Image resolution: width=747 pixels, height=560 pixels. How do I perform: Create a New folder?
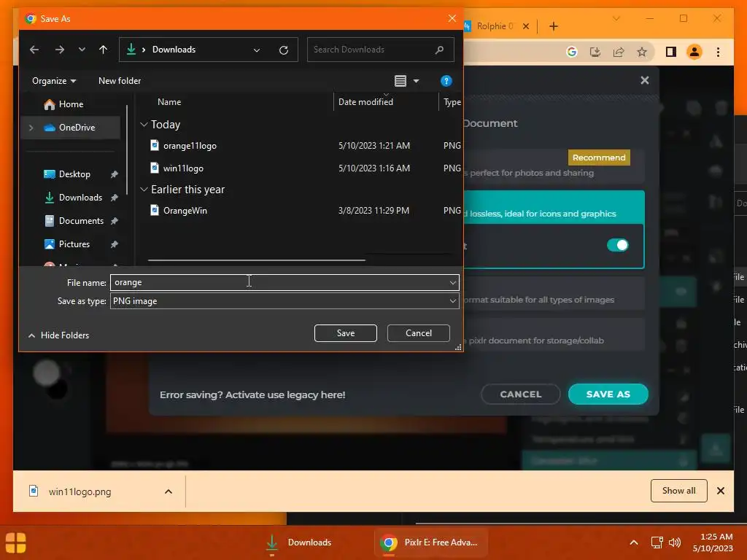(120, 81)
